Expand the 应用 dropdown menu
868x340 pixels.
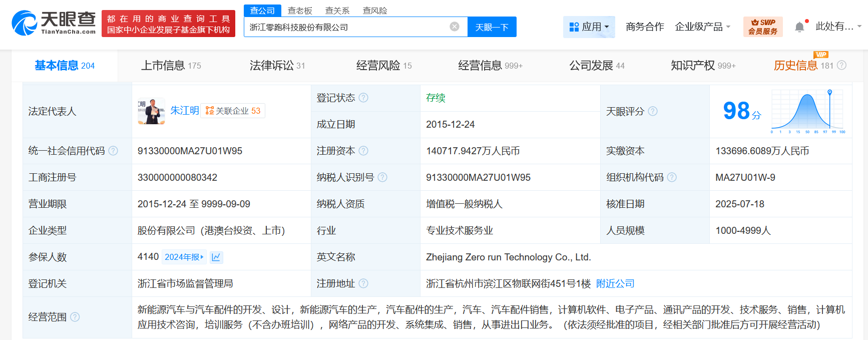tap(589, 27)
